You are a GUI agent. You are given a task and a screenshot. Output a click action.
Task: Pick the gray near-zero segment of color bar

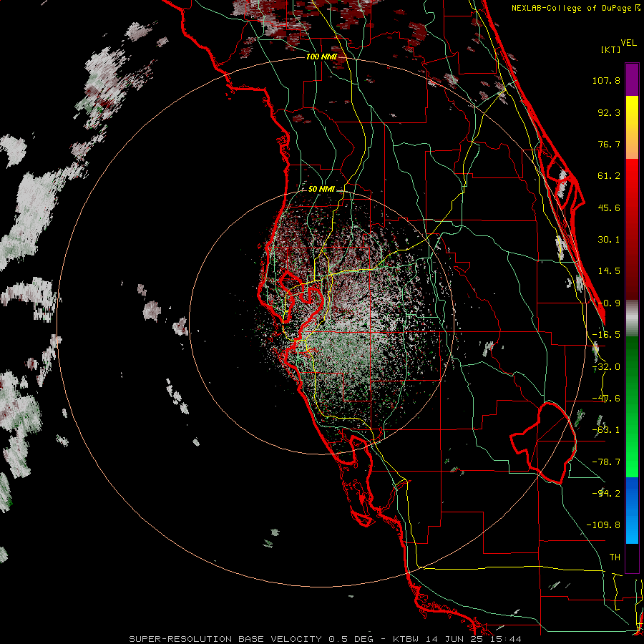pos(632,318)
